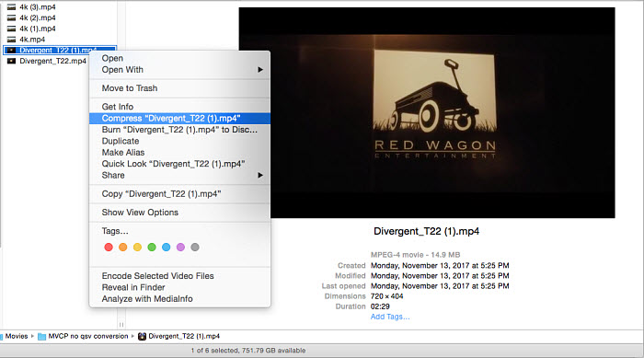This screenshot has width=644, height=358.
Task: Apply the green tag color
Action: pos(152,247)
